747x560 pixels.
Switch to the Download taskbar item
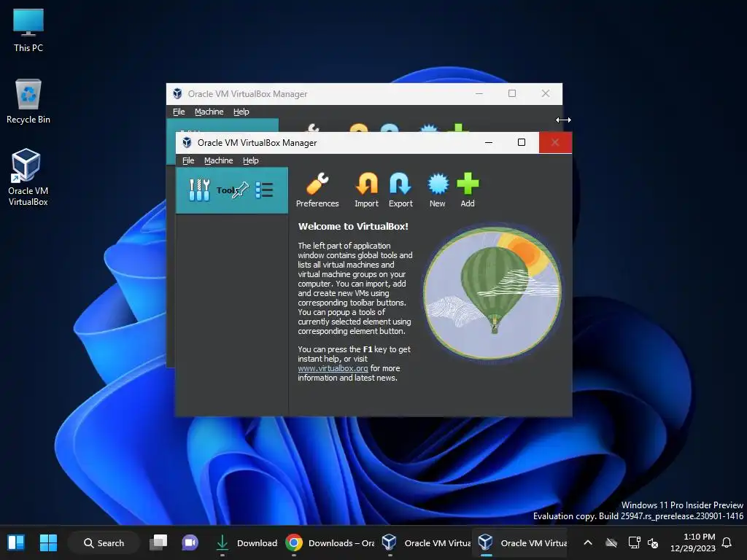[x=247, y=542]
